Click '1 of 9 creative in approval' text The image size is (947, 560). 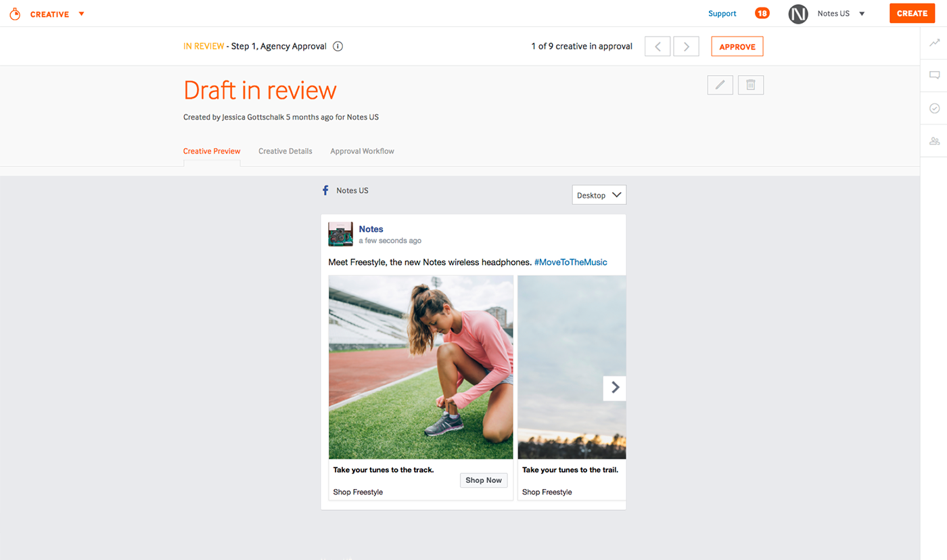click(582, 47)
